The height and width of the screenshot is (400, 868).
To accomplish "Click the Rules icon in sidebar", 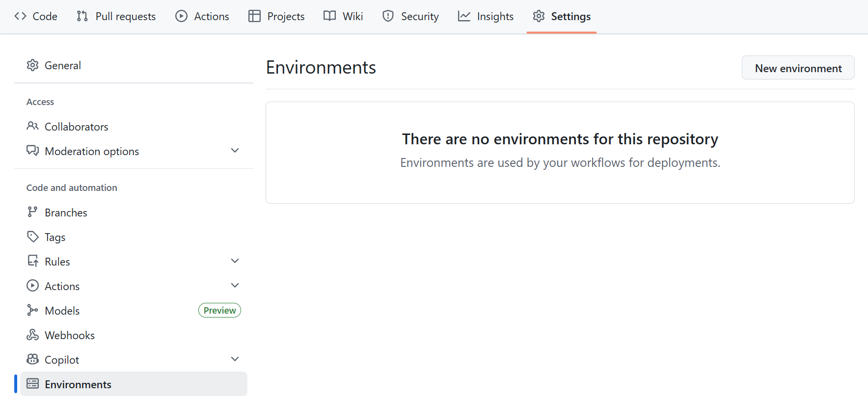I will coord(32,261).
